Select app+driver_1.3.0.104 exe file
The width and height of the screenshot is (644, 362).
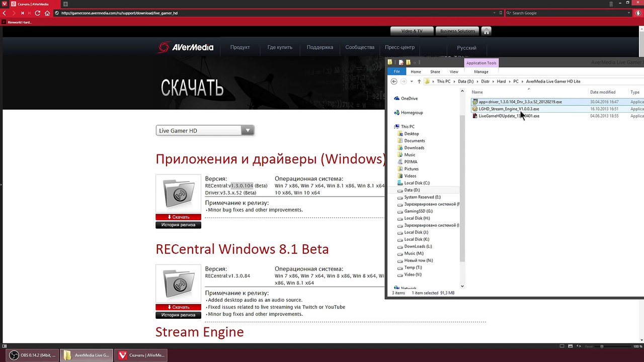pos(520,102)
